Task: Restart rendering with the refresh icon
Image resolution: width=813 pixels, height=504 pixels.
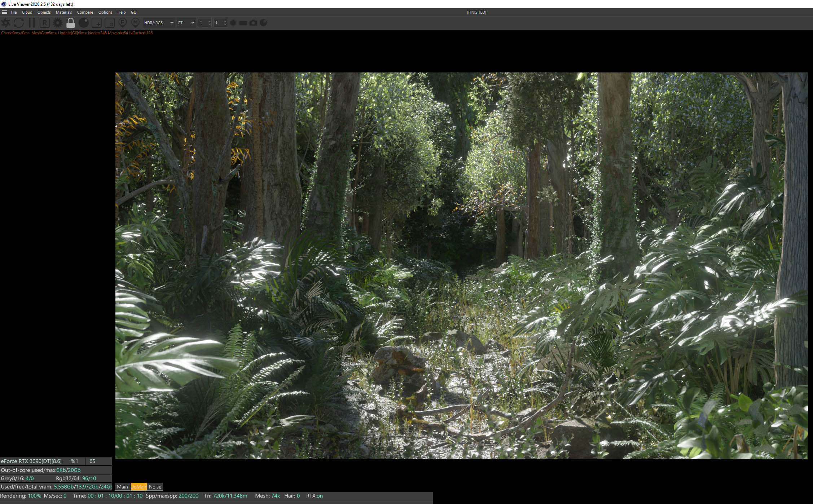Action: tap(19, 23)
